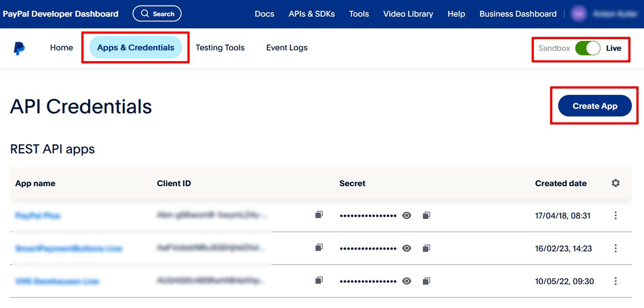This screenshot has width=644, height=308.
Task: Open more options for 10/05/22 app
Action: (616, 281)
